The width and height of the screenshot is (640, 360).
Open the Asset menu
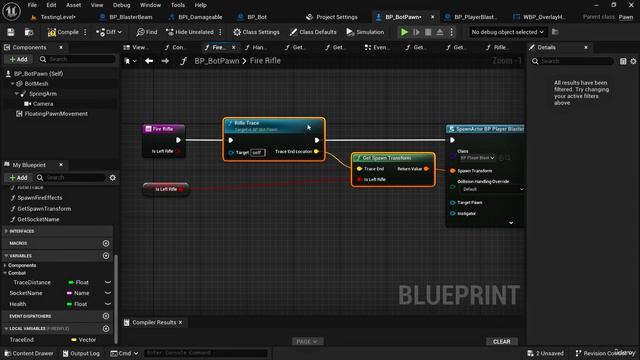click(73, 5)
